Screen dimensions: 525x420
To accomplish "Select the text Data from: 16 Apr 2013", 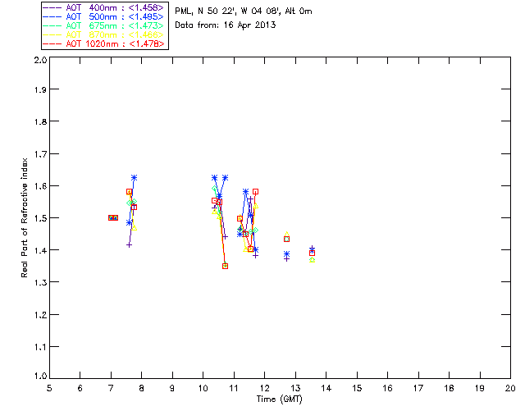I will point(226,25).
